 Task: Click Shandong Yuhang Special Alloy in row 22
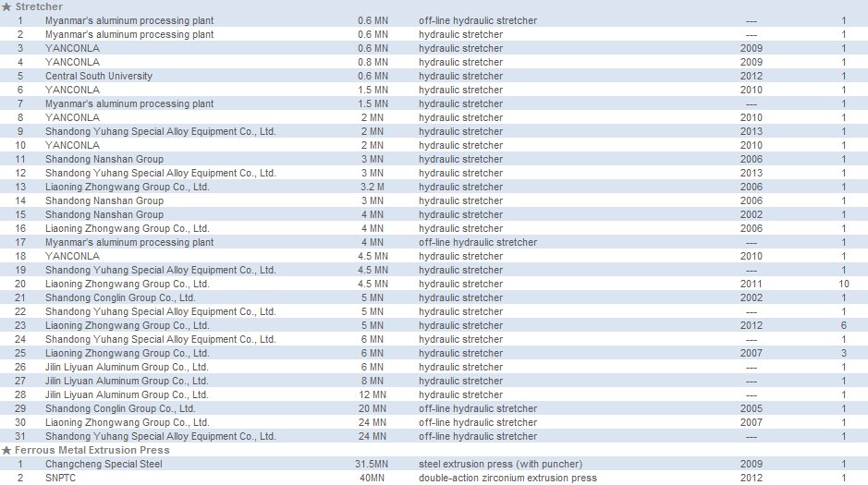click(161, 311)
